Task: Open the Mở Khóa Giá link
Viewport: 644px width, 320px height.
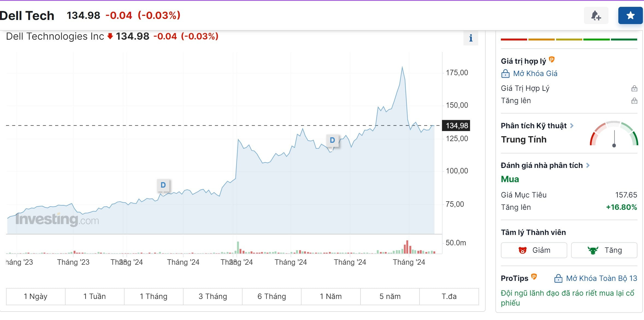Action: coord(535,74)
